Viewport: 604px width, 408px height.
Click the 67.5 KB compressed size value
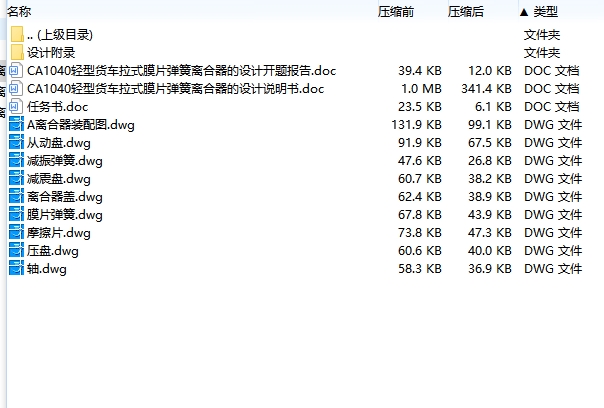490,143
